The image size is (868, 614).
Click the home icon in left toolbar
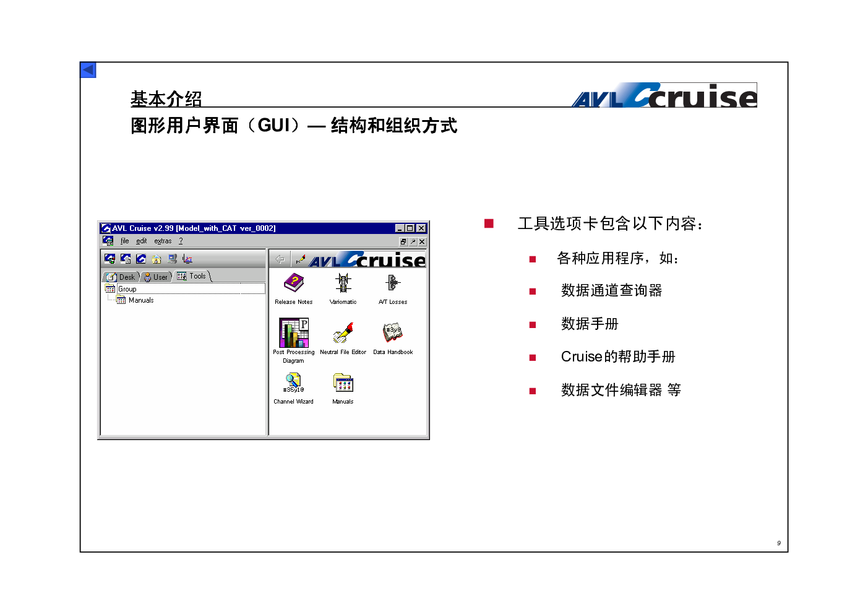(157, 259)
